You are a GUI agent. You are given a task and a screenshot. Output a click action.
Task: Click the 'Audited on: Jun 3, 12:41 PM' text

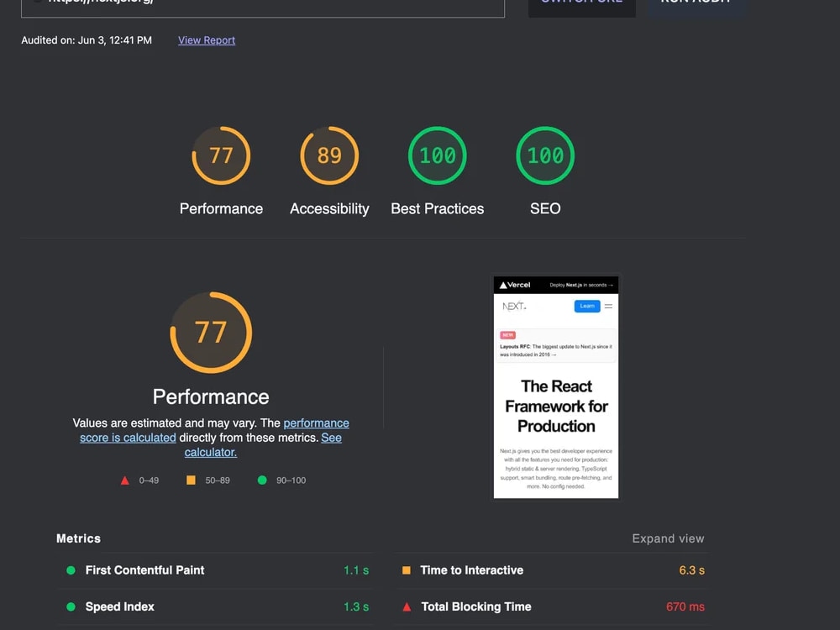click(87, 40)
